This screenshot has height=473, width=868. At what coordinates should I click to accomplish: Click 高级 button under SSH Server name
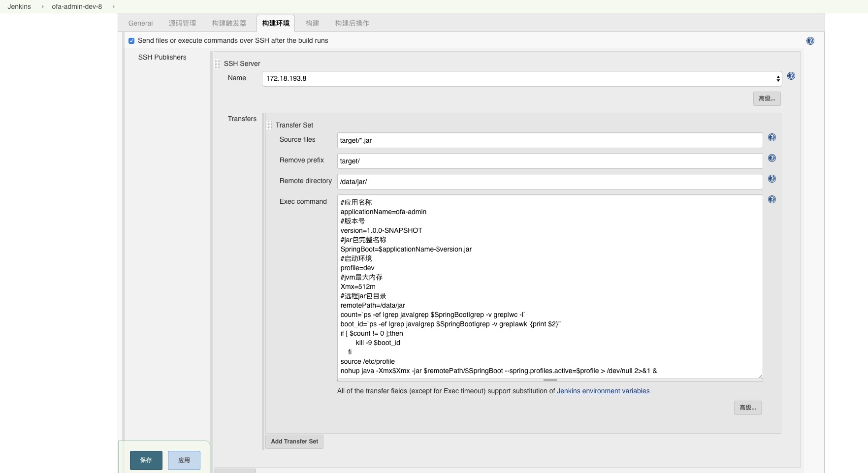[767, 98]
